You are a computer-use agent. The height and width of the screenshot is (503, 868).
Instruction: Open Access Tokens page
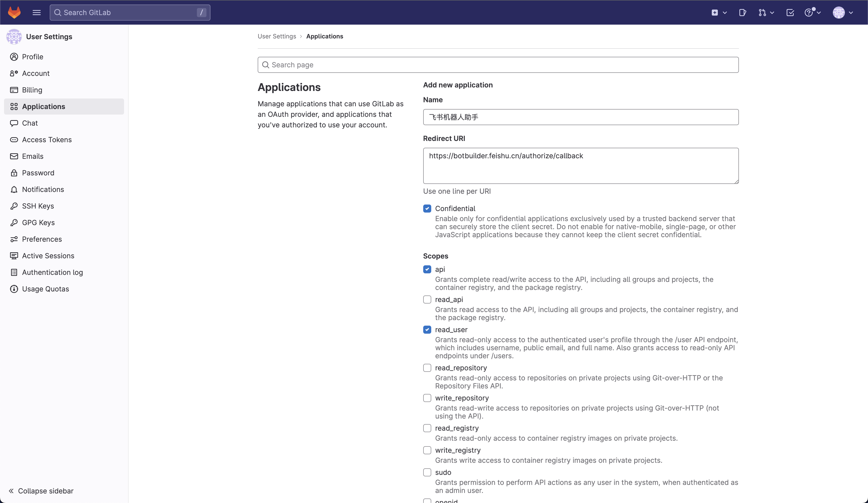(64, 139)
